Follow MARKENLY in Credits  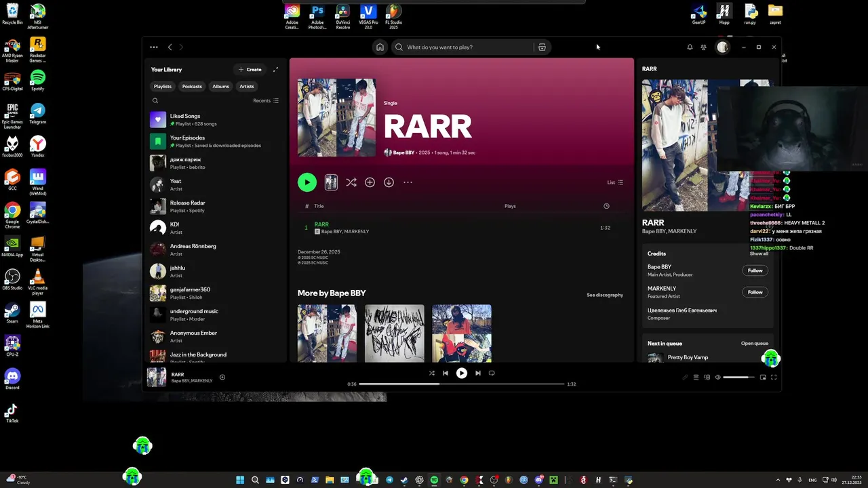pos(755,292)
